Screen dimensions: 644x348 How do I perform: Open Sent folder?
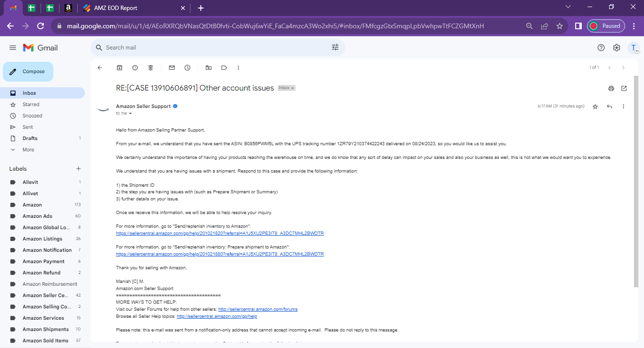point(42,127)
